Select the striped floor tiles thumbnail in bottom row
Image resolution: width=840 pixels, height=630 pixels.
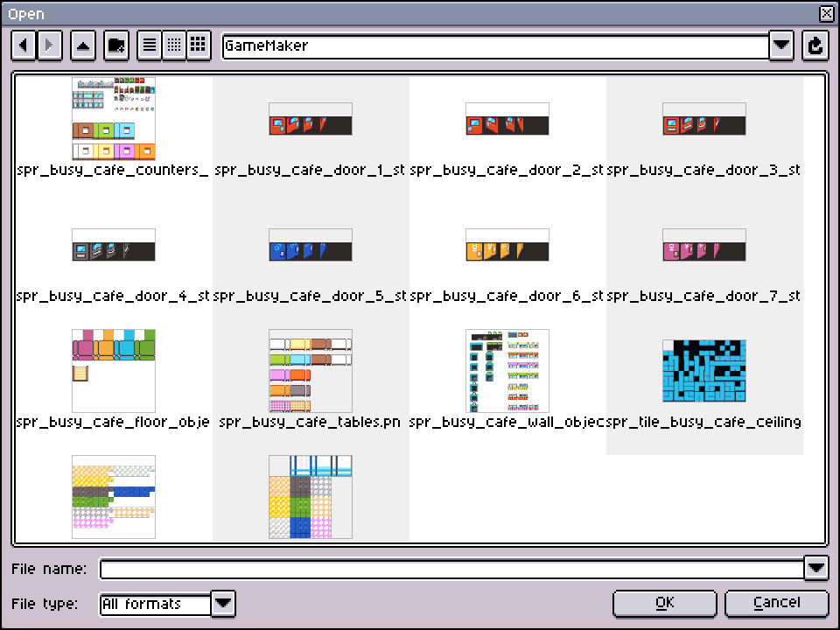click(x=114, y=497)
